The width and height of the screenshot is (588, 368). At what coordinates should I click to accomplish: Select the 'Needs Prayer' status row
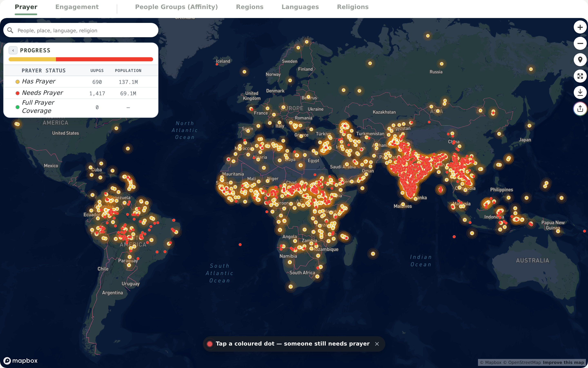point(81,93)
